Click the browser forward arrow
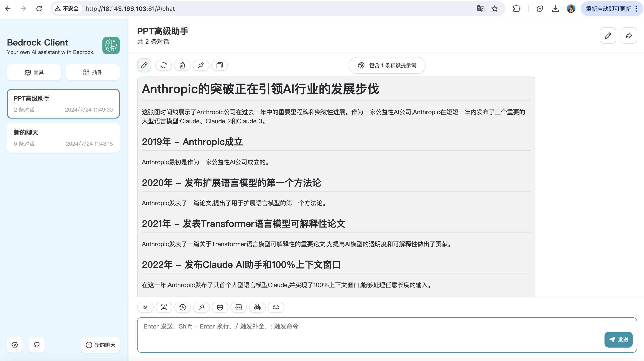This screenshot has width=644, height=361. [23, 9]
